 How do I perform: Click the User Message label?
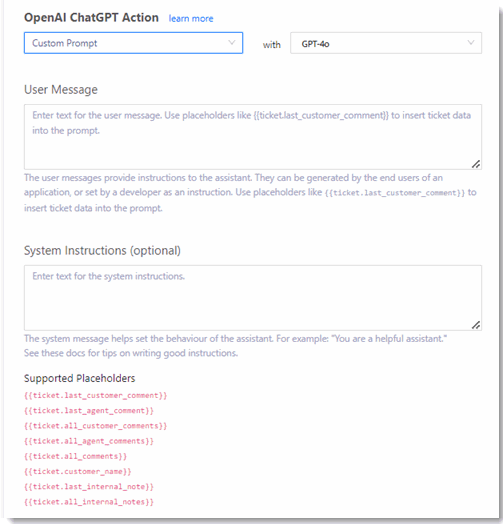pyautogui.click(x=61, y=90)
